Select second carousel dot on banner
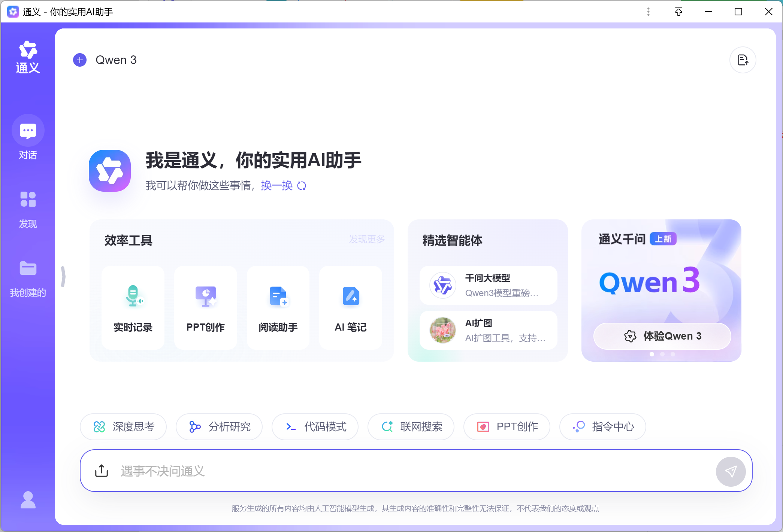Screen dimensions: 783x532 pos(662,354)
